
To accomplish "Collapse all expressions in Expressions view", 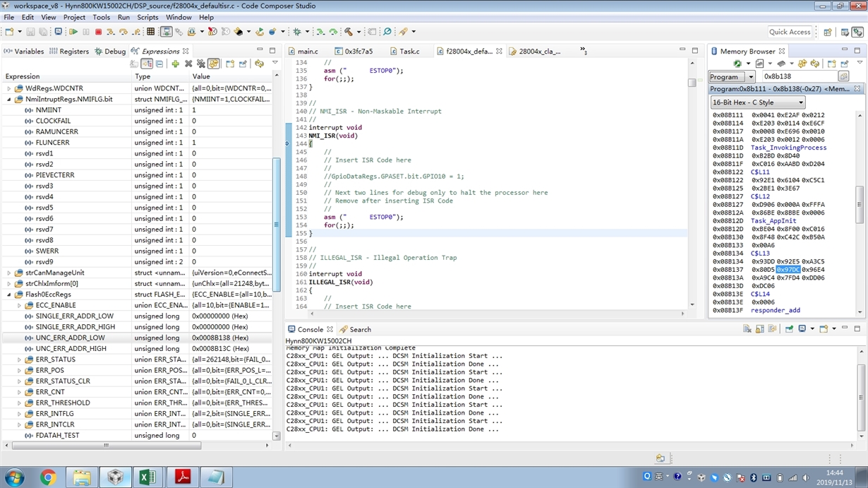I will coord(159,64).
